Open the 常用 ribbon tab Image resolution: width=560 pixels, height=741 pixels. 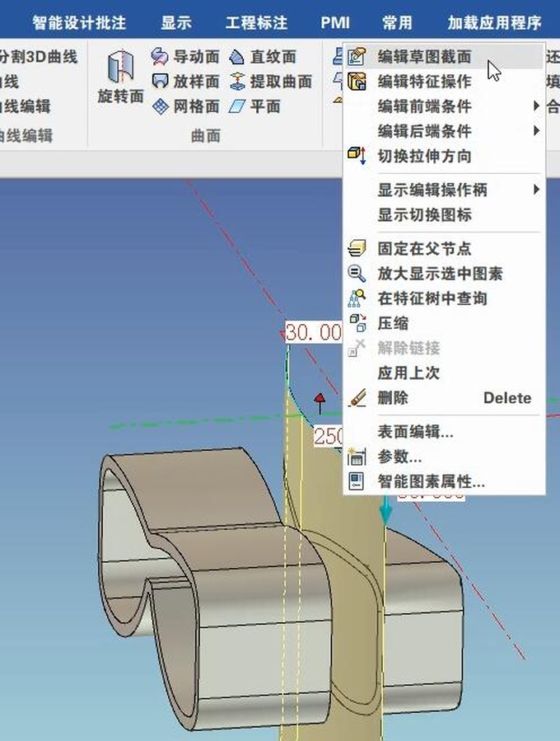coord(397,23)
